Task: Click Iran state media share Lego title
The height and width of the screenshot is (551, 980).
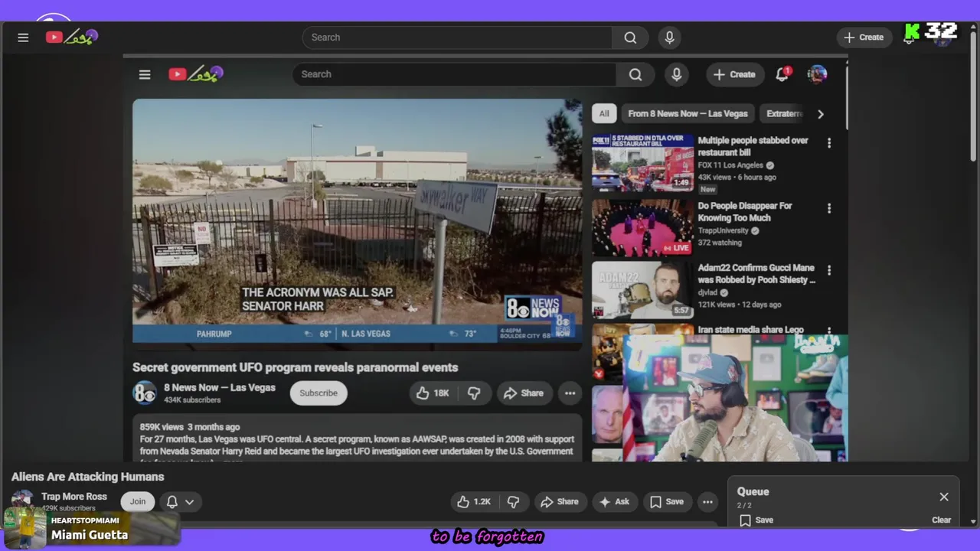Action: 750,330
